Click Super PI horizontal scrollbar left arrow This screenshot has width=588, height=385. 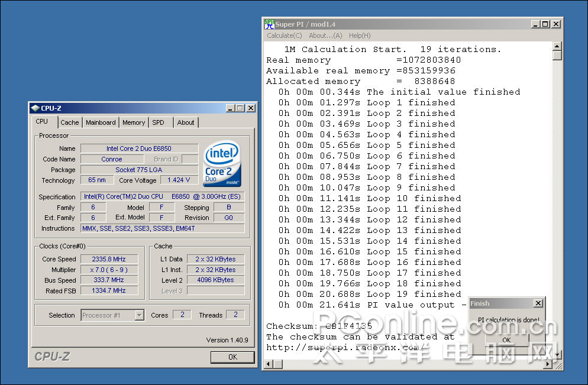(269, 364)
